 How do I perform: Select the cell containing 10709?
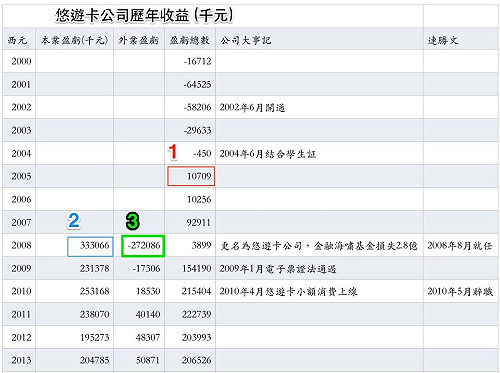191,176
